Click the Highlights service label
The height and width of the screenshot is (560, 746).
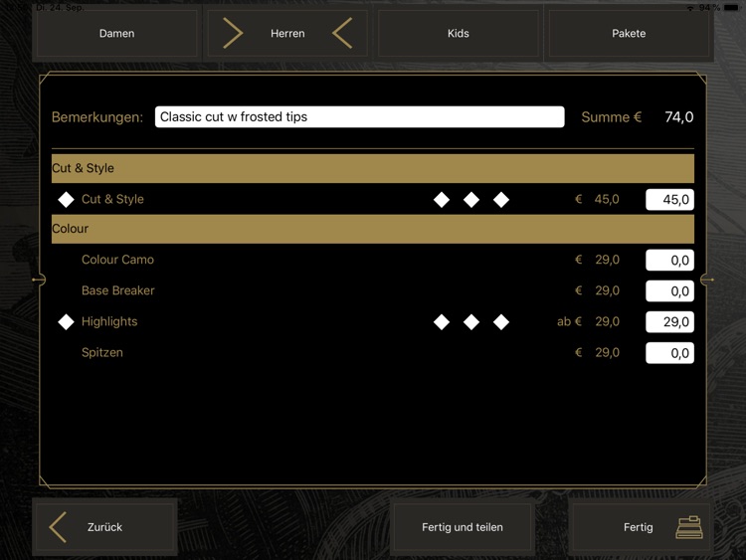(x=109, y=321)
